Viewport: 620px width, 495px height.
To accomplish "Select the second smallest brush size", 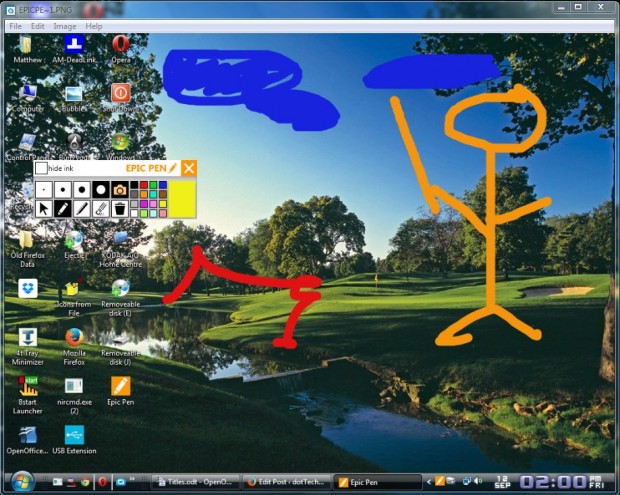I will pyautogui.click(x=62, y=190).
